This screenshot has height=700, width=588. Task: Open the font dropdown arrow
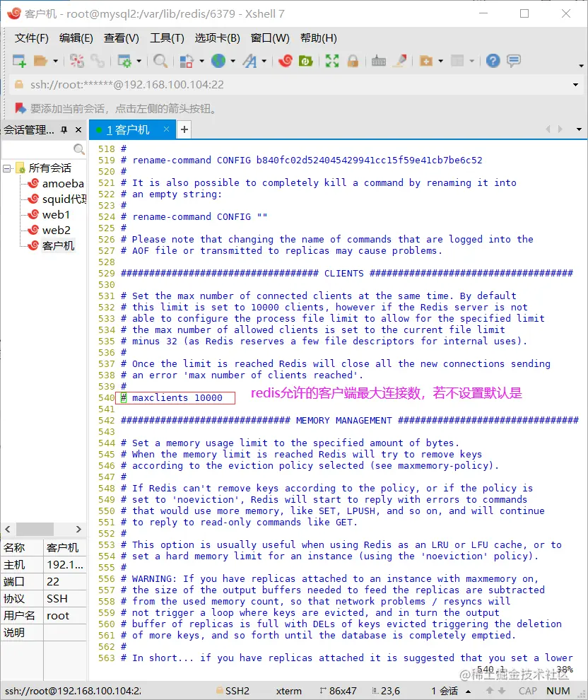pyautogui.click(x=264, y=61)
